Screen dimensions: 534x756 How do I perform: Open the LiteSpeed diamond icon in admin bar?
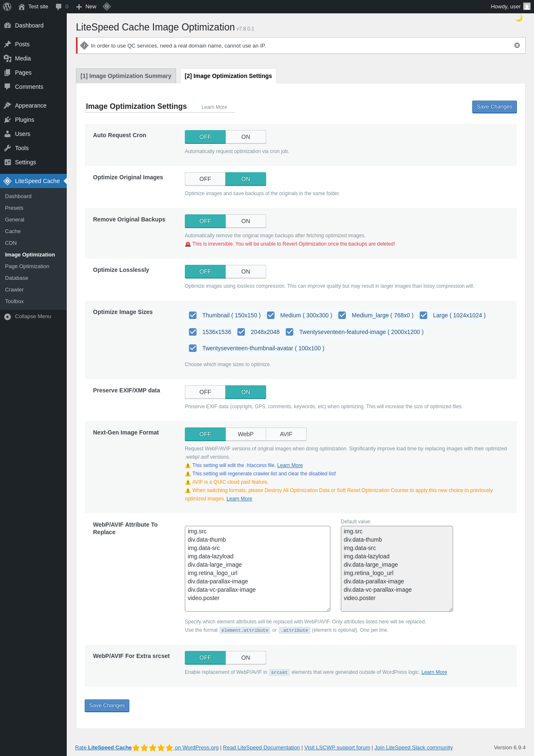(107, 7)
